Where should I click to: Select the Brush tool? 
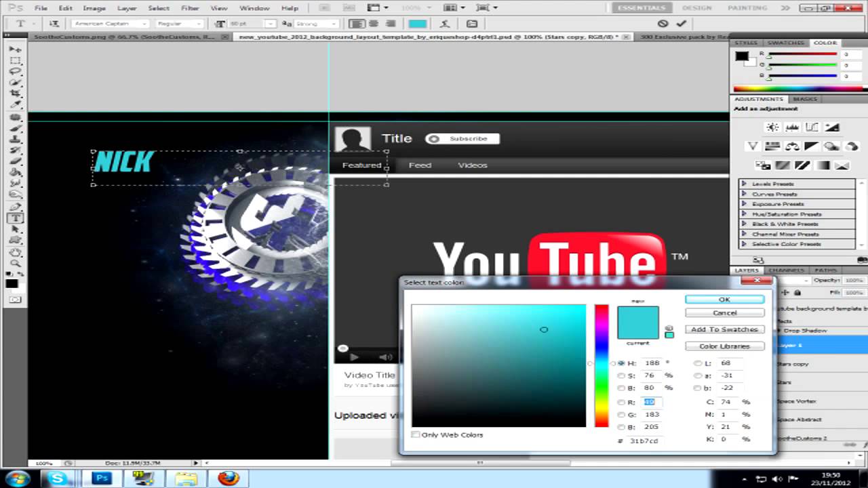pyautogui.click(x=15, y=128)
